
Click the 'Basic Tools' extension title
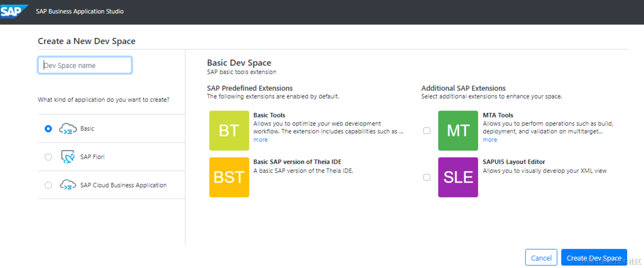point(269,115)
